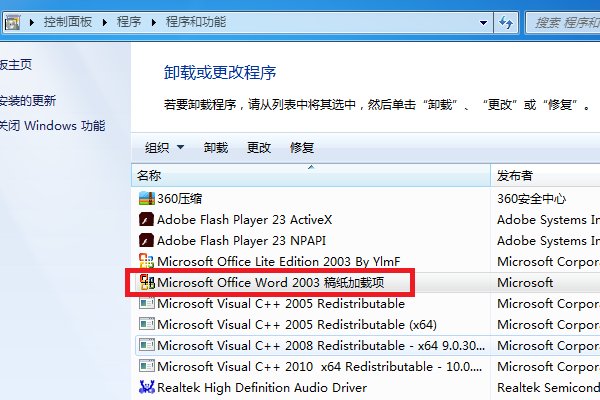Image resolution: width=600 pixels, height=400 pixels.
Task: Select Microsoft Office Word 2003 稿纸加载项 entry
Action: (271, 282)
